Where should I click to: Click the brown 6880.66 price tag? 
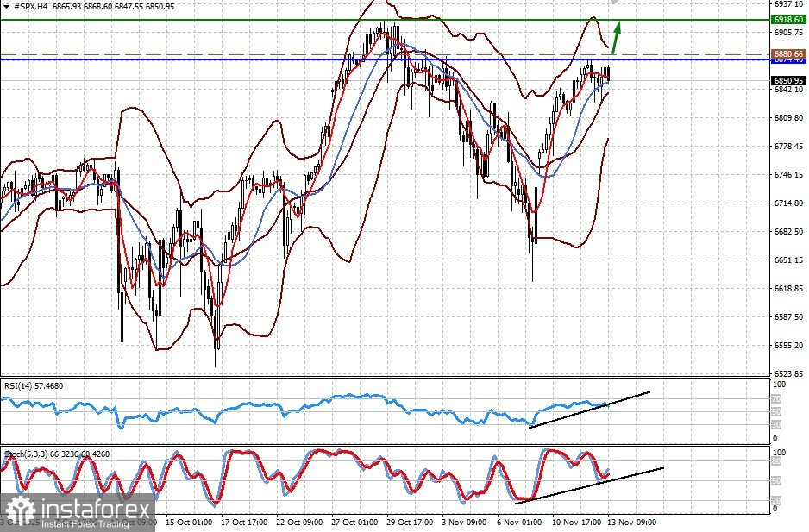point(788,53)
